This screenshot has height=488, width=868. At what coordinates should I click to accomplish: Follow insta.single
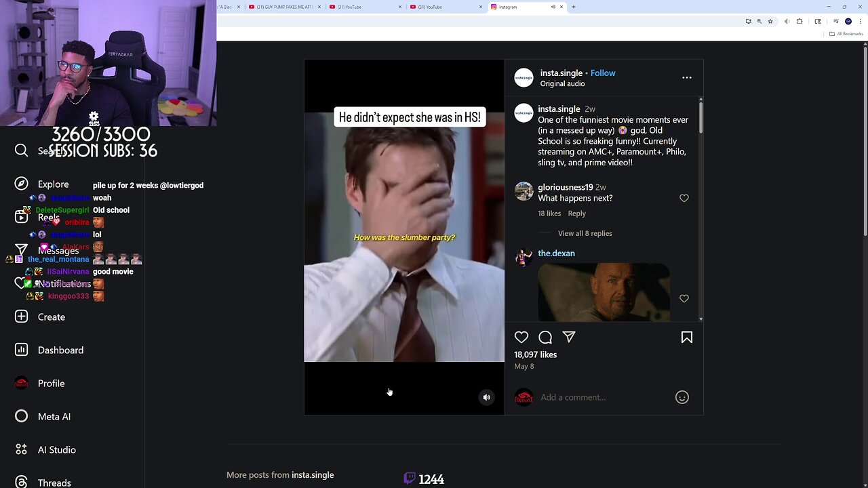[603, 73]
